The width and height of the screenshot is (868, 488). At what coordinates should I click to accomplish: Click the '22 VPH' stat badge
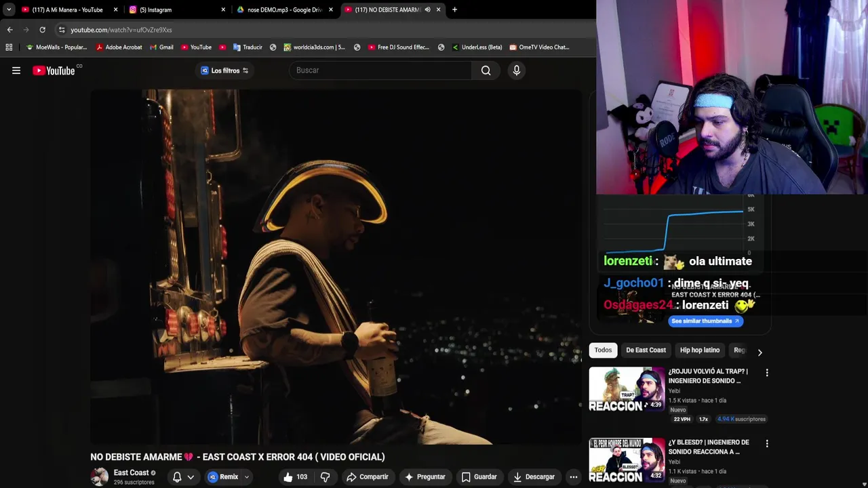click(682, 420)
